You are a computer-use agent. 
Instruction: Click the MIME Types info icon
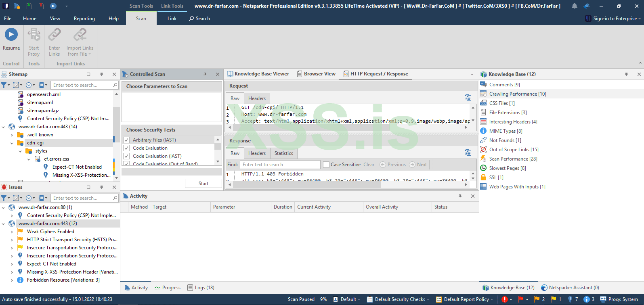[483, 131]
